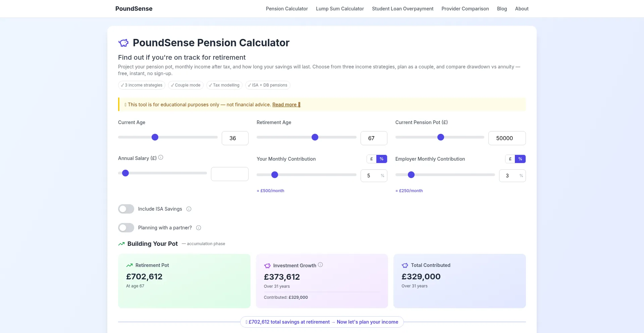Click the 'At age 67' text
The image size is (644, 333).
click(x=135, y=286)
